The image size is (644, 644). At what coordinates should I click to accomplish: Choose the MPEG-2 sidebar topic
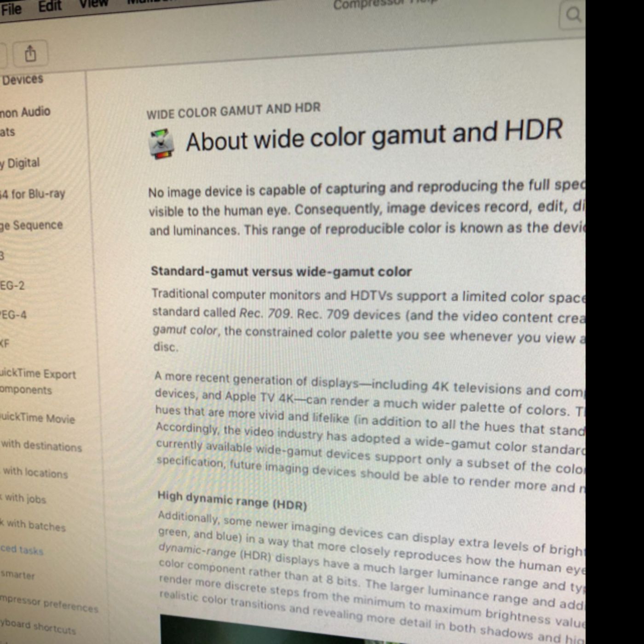12,286
